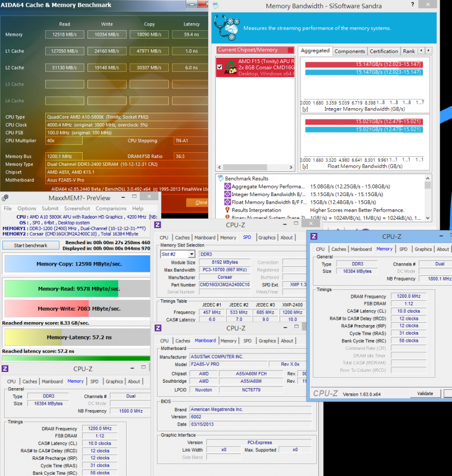Click the Float Memory Bandwidth result icon
452x476 pixels.
coord(227,202)
